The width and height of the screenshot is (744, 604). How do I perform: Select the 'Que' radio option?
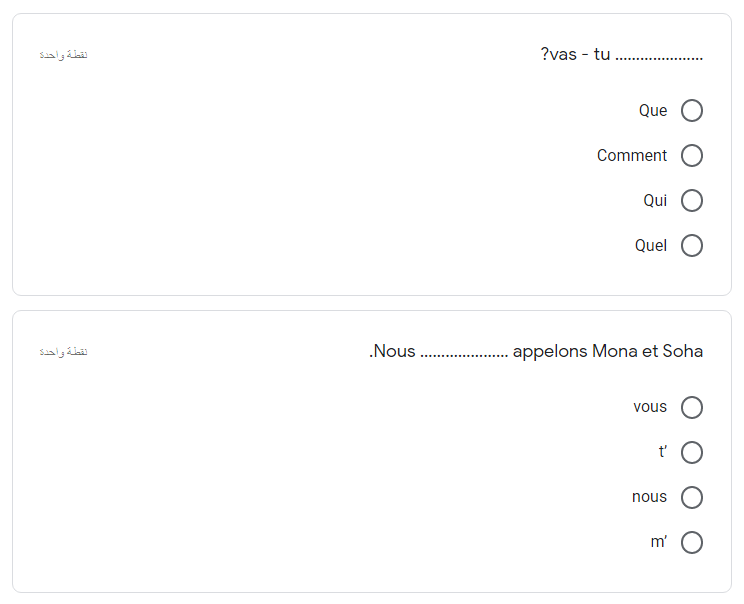pos(691,111)
